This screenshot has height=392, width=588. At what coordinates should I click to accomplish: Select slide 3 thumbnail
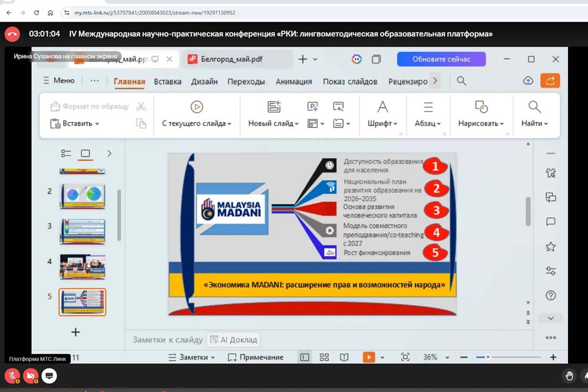(82, 231)
